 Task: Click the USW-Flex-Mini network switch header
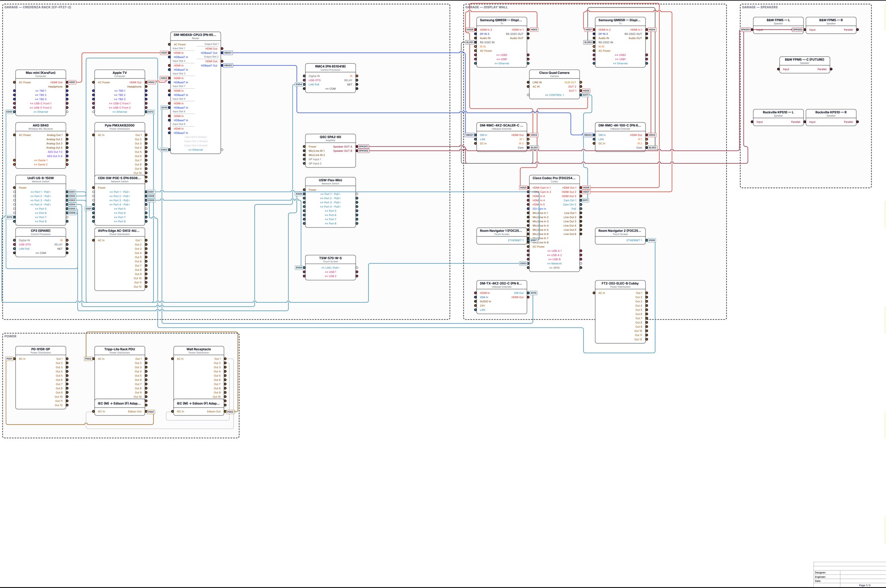(x=330, y=182)
